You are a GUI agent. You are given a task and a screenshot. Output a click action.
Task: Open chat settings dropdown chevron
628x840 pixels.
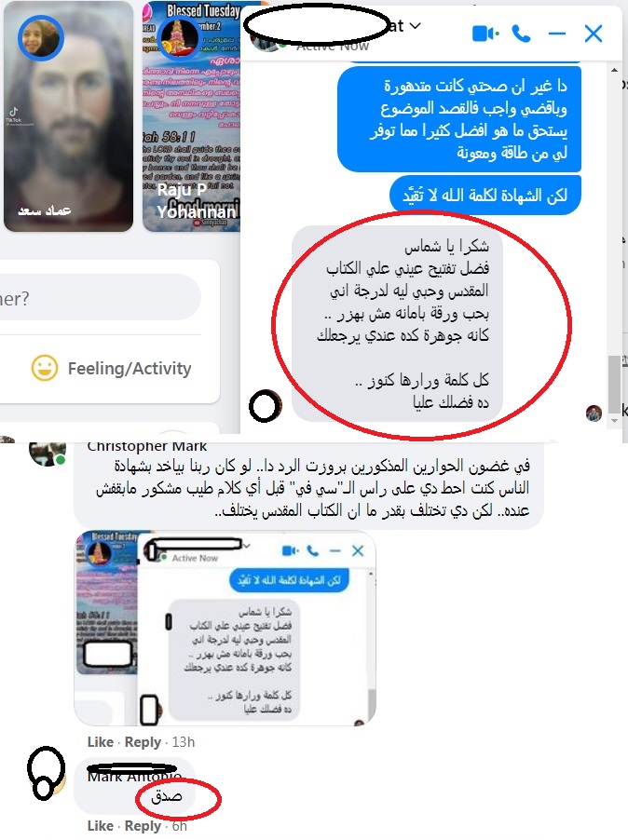click(415, 25)
